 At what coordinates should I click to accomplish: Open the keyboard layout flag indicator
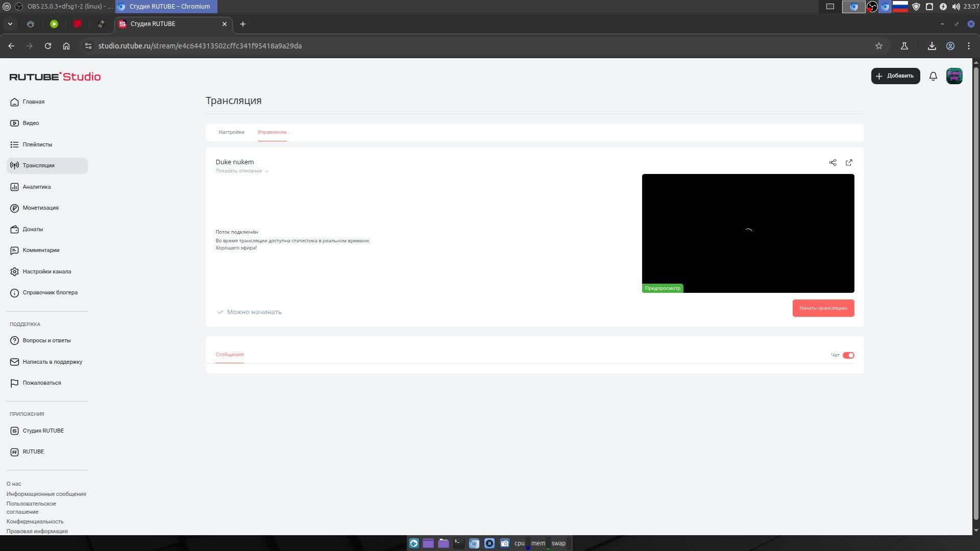(900, 7)
